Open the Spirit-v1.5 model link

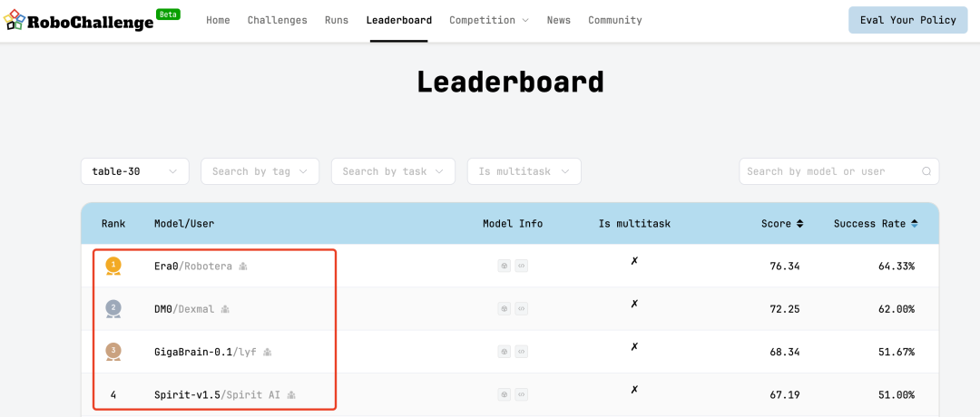coord(187,394)
